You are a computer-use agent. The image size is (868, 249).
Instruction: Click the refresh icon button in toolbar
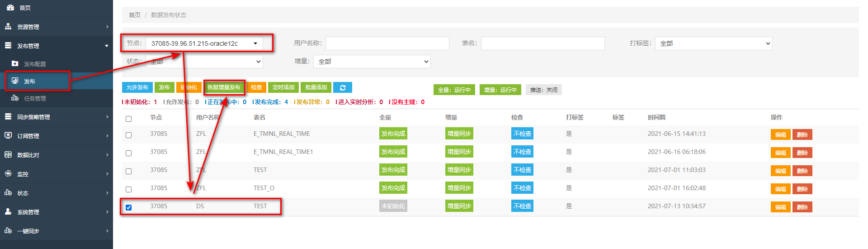tap(343, 87)
